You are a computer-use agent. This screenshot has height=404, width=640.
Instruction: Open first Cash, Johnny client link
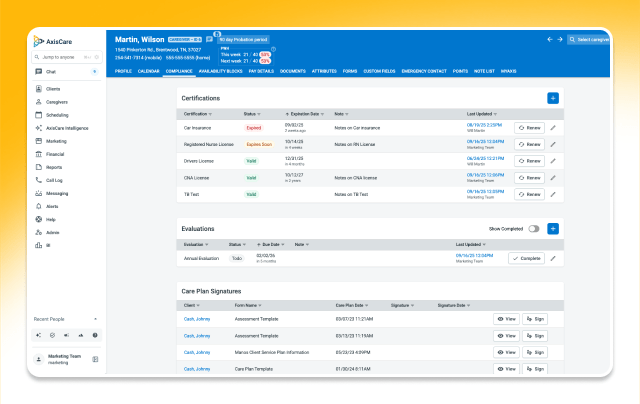pyautogui.click(x=196, y=318)
